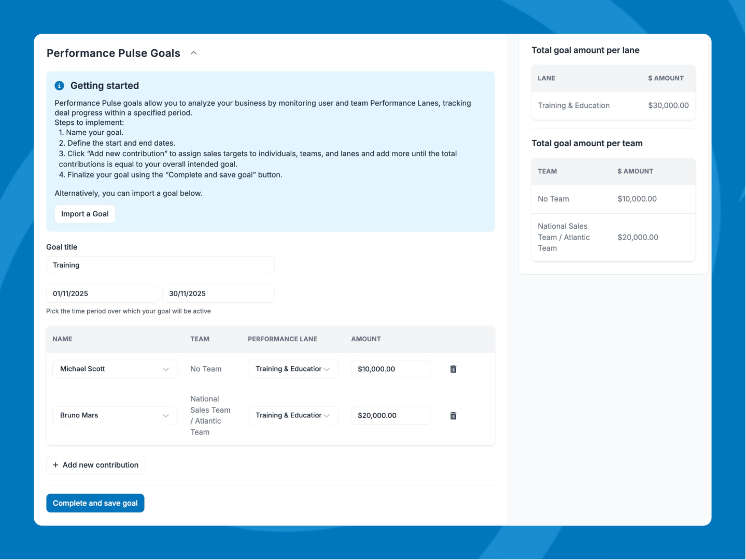Edit the $10,000.00 amount field
The width and height of the screenshot is (746, 560).
[x=390, y=369]
